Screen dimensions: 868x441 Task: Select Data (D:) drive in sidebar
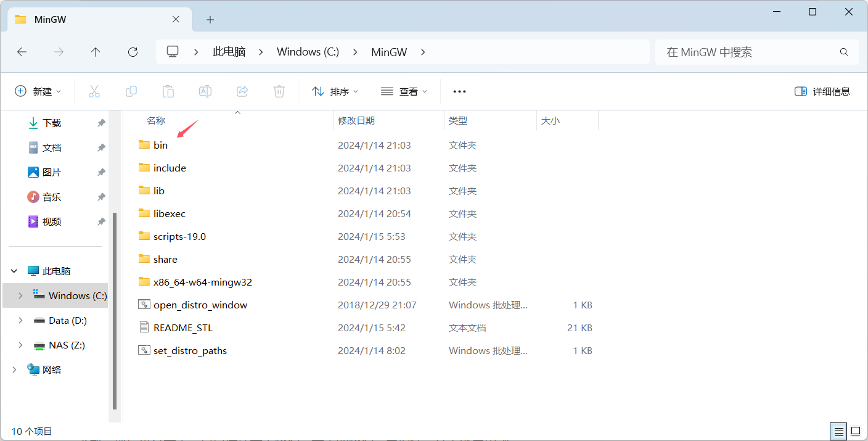click(68, 320)
